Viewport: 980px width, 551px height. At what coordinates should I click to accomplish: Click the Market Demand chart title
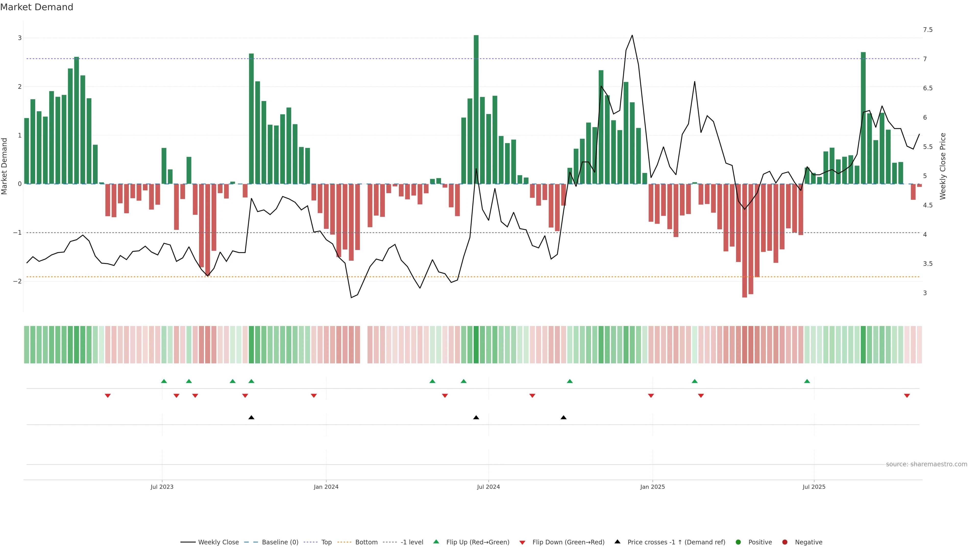click(x=36, y=7)
